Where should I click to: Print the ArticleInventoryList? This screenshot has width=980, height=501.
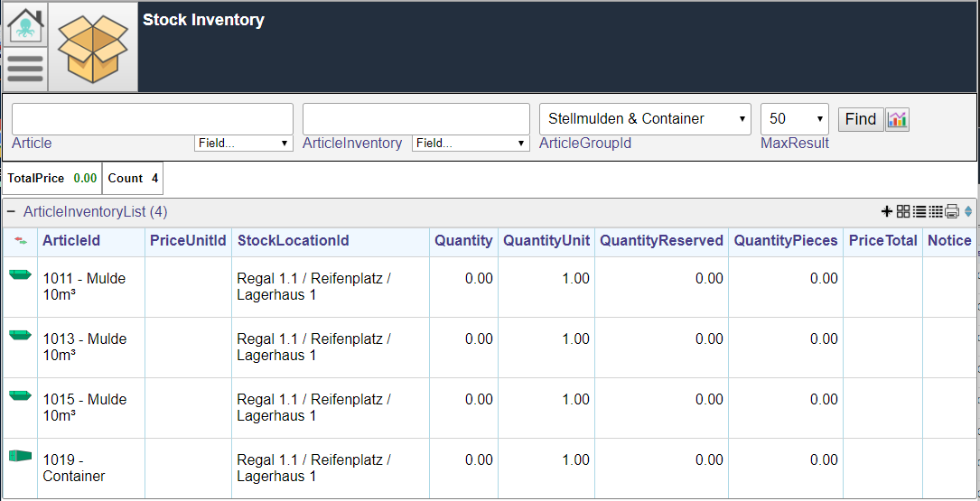pyautogui.click(x=952, y=212)
